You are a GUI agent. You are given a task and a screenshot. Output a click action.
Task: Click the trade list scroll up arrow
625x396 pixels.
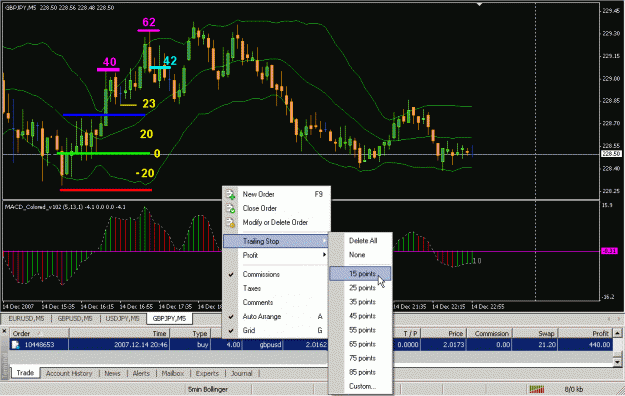(x=618, y=333)
